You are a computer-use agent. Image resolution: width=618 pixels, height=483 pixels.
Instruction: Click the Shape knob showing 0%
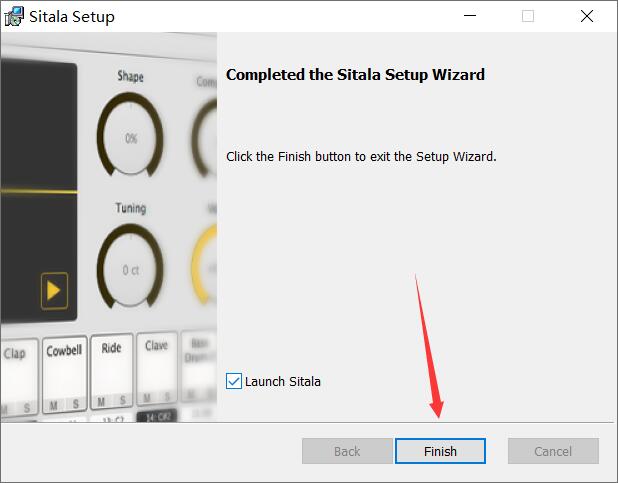[130, 138]
